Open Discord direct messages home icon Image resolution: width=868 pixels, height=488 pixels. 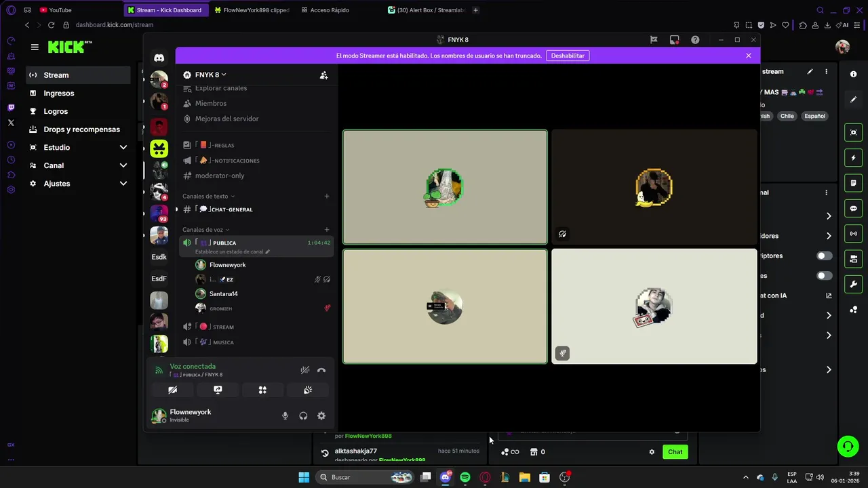pos(159,58)
